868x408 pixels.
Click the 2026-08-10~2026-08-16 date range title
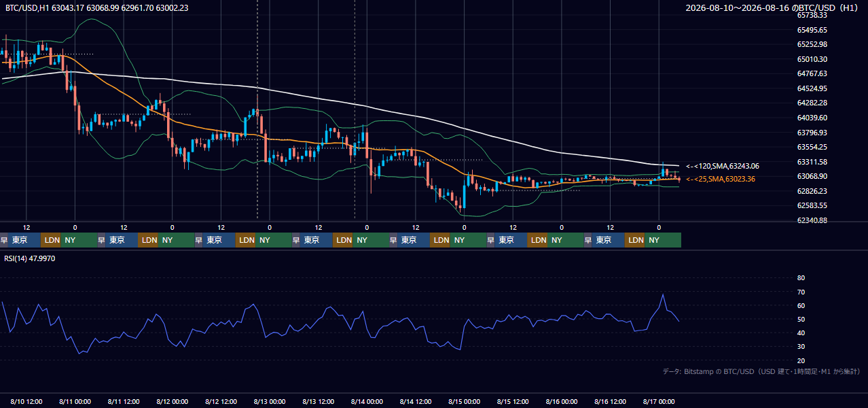pyautogui.click(x=772, y=7)
